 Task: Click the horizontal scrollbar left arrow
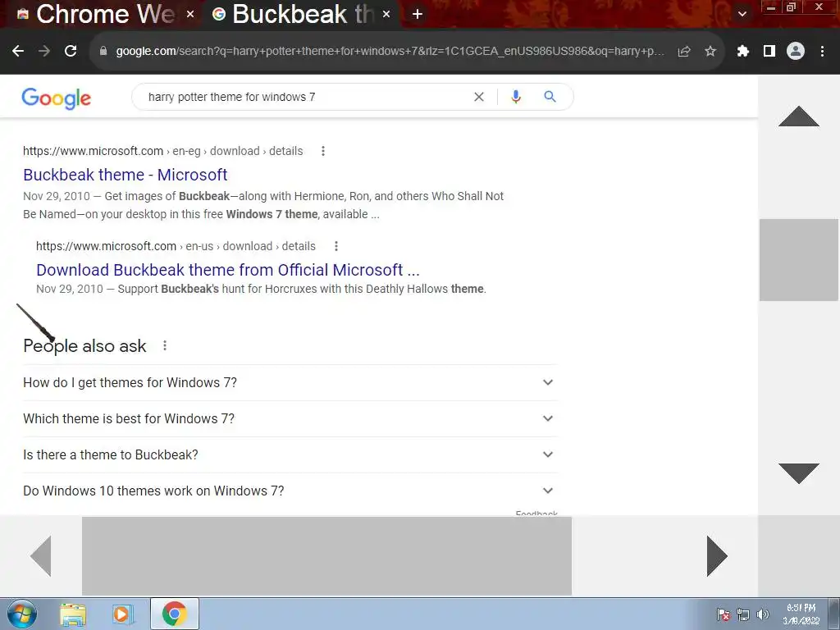[x=41, y=556]
